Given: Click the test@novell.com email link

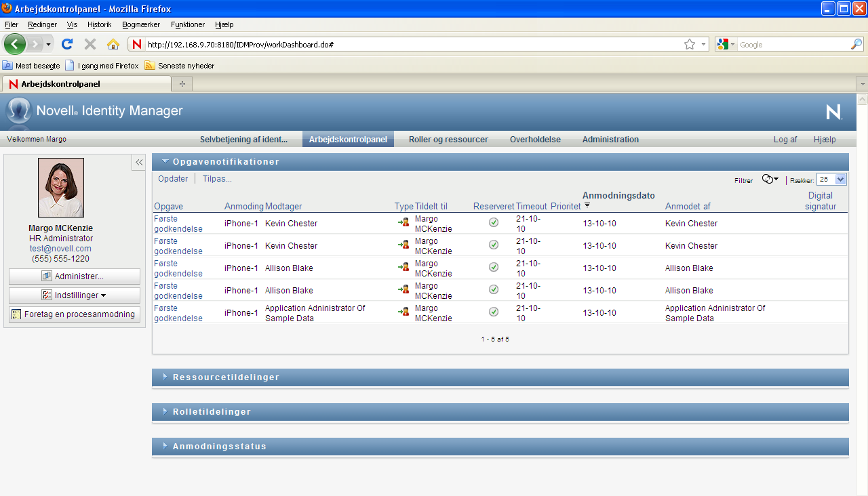Looking at the screenshot, I should click(60, 249).
